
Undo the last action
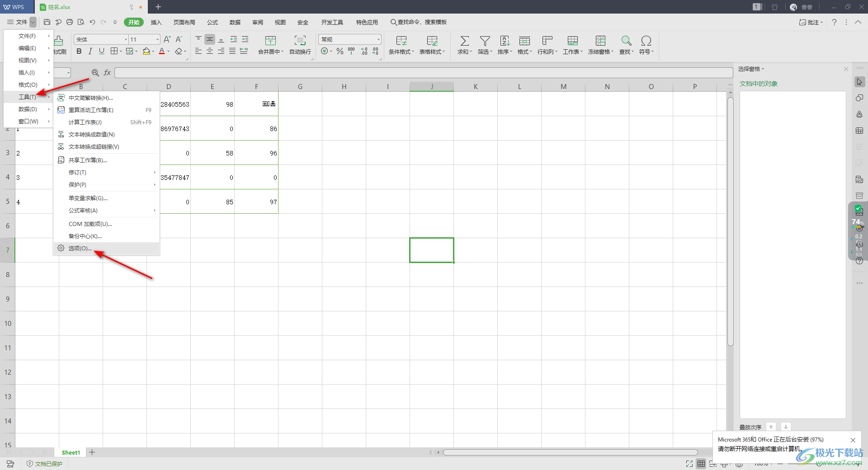(x=93, y=22)
